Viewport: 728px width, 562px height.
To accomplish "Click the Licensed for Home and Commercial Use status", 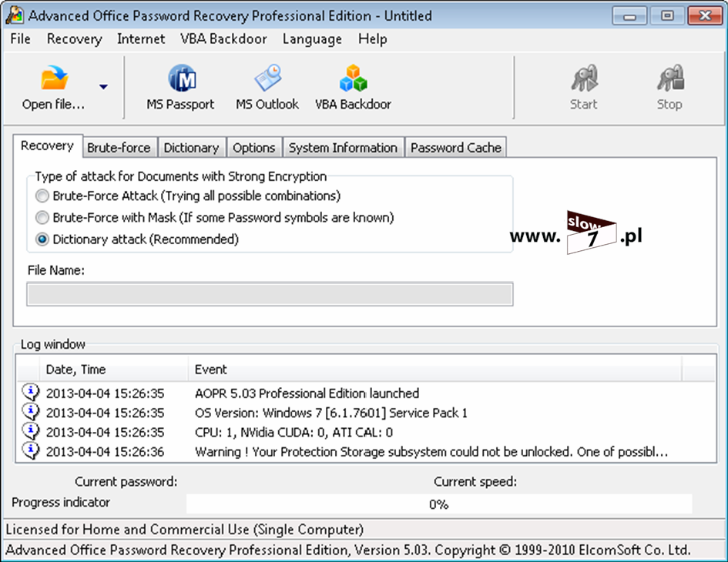I will click(184, 530).
